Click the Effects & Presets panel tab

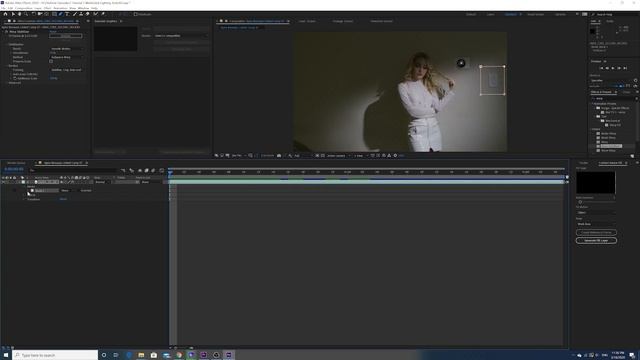click(x=601, y=92)
